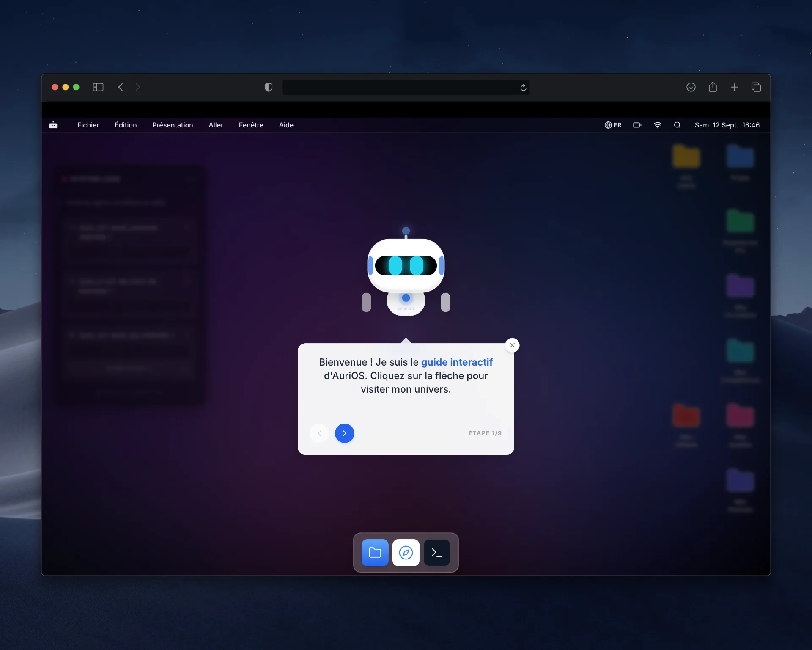Click the battery status icon
The image size is (812, 650).
[637, 125]
